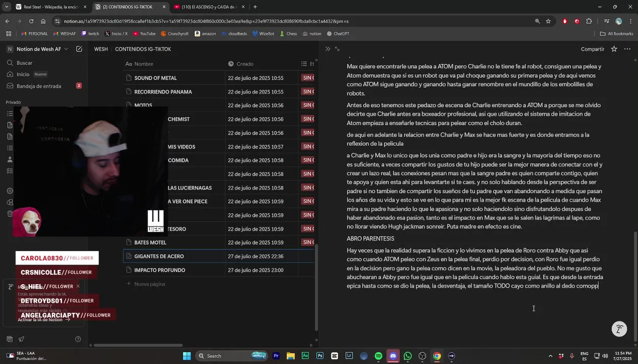Open a new Chrome tab
Screen dimensions: 638x364
254,7
